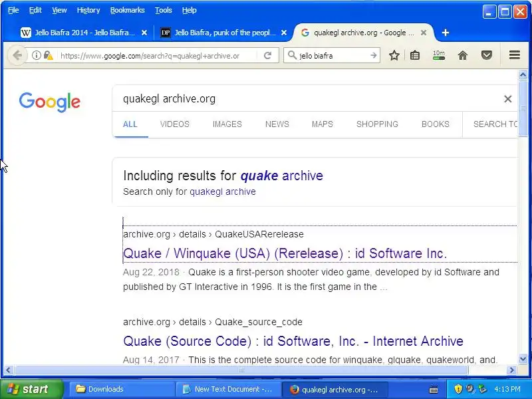This screenshot has height=399, width=532.
Task: Open the Tools menu
Action: point(163,10)
